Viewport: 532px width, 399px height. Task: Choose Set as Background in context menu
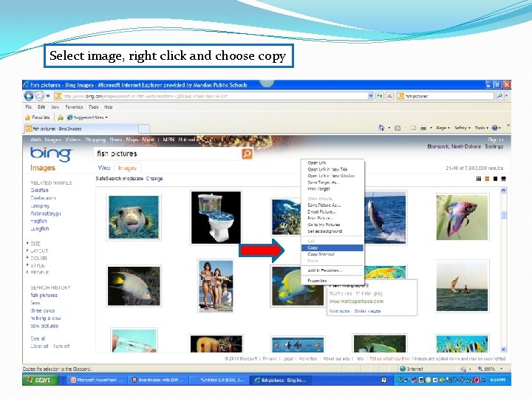pos(332,231)
